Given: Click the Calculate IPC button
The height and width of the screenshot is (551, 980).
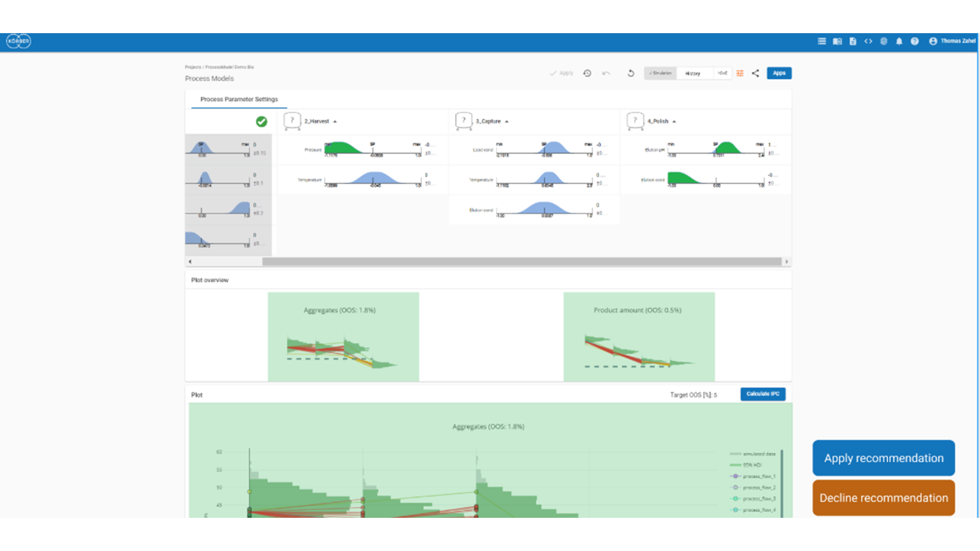Looking at the screenshot, I should pos(763,394).
